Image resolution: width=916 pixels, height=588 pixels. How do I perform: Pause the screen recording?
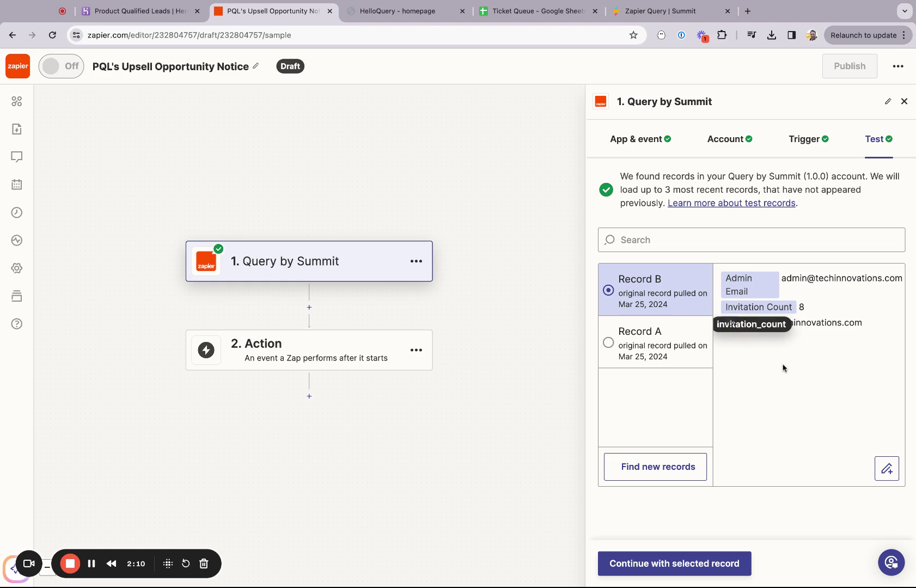coord(91,563)
